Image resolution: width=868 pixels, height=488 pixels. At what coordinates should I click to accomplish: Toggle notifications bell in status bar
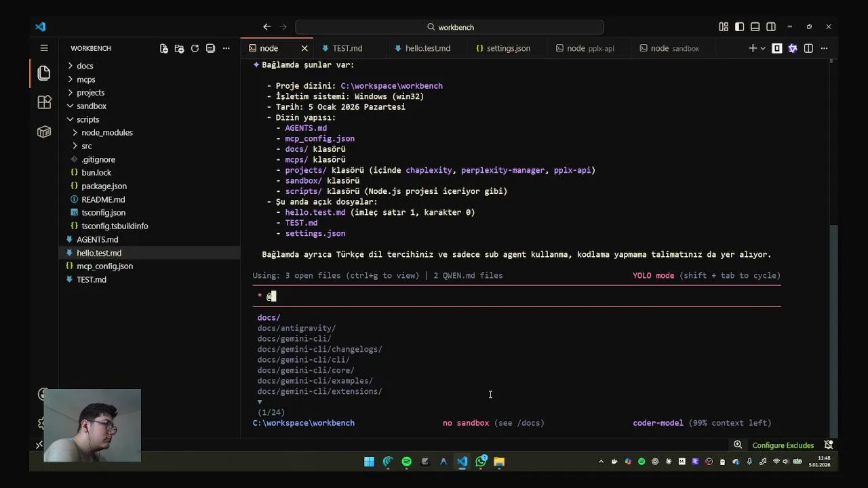coord(828,445)
